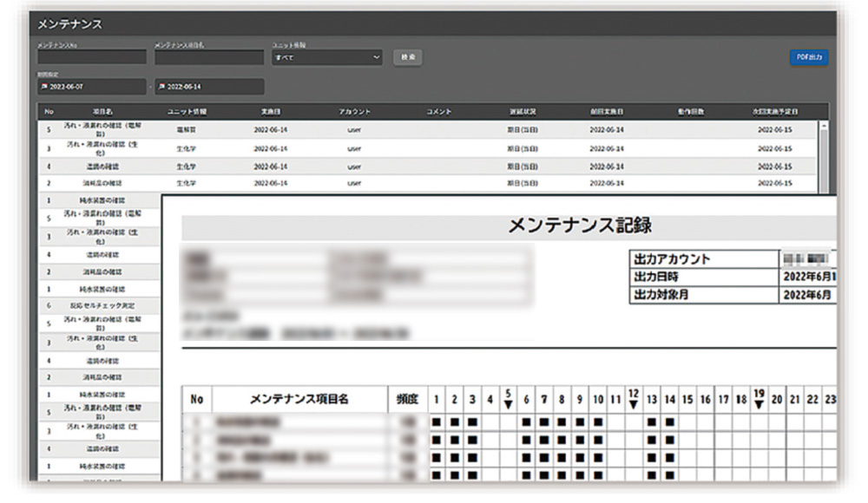The height and width of the screenshot is (503, 868).
Task: Click the calendar icon beside 2022-06-07
Action: point(43,88)
